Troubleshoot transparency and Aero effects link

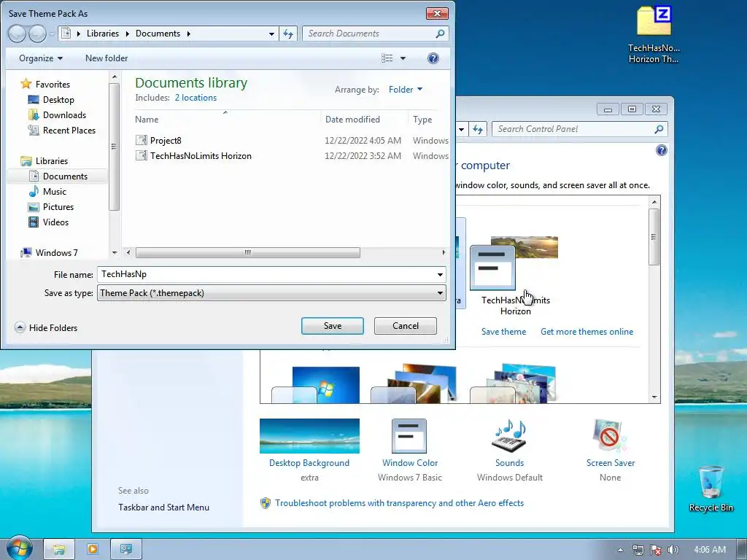click(x=399, y=503)
